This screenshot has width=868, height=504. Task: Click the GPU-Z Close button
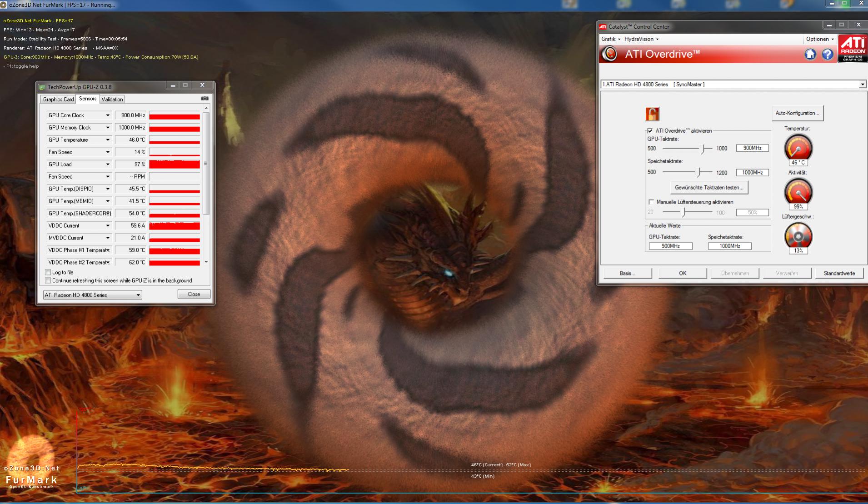point(194,294)
